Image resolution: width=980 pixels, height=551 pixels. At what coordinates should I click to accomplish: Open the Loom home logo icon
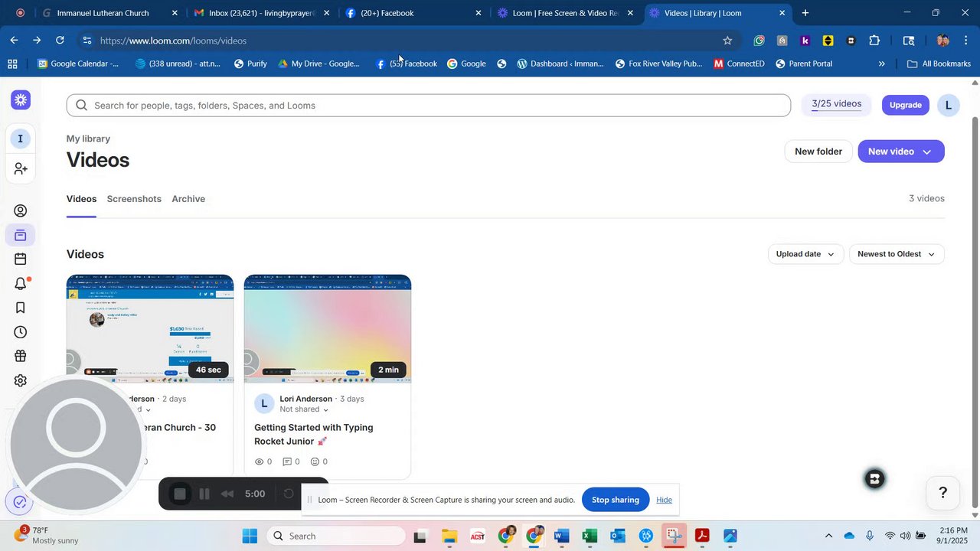[21, 99]
